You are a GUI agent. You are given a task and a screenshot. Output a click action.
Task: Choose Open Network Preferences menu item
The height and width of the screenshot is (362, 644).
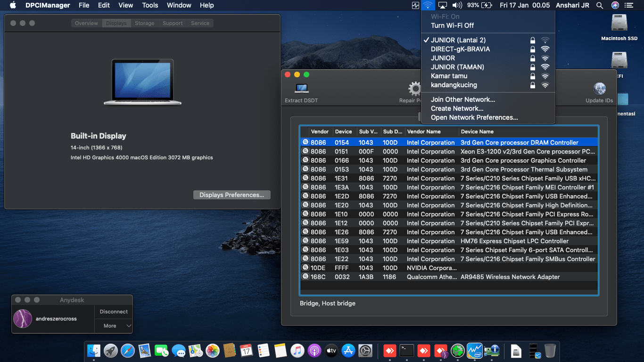point(474,117)
